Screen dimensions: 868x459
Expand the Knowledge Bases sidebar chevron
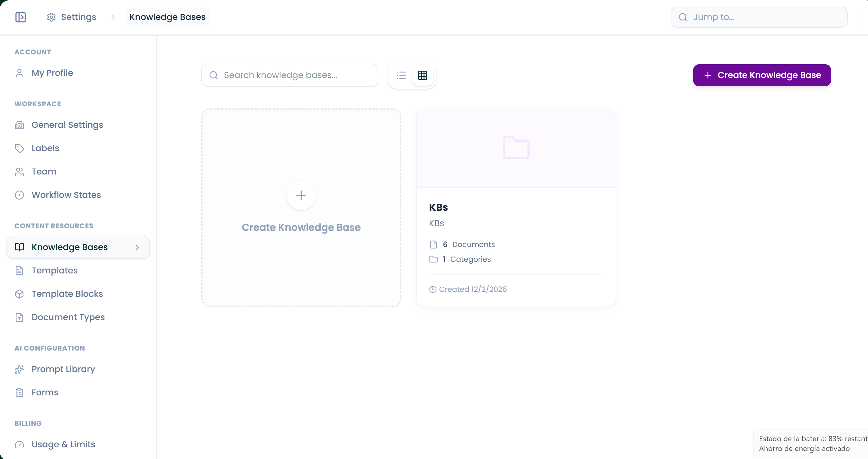(137, 247)
